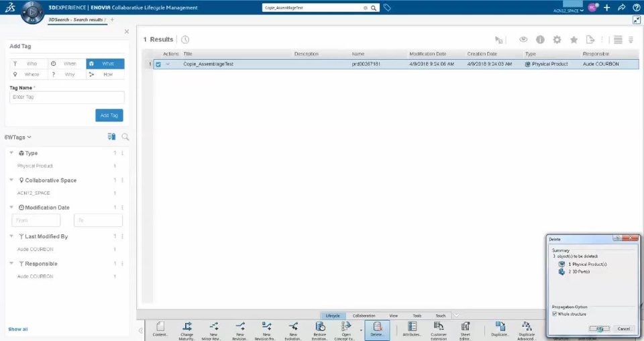Click the Duplicate tool

pyautogui.click(x=500, y=330)
